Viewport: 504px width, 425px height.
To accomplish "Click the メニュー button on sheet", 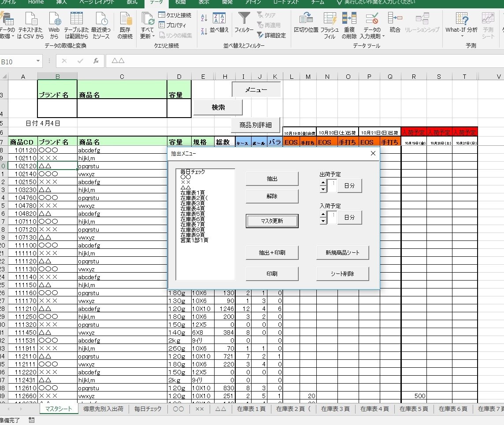I will 256,90.
